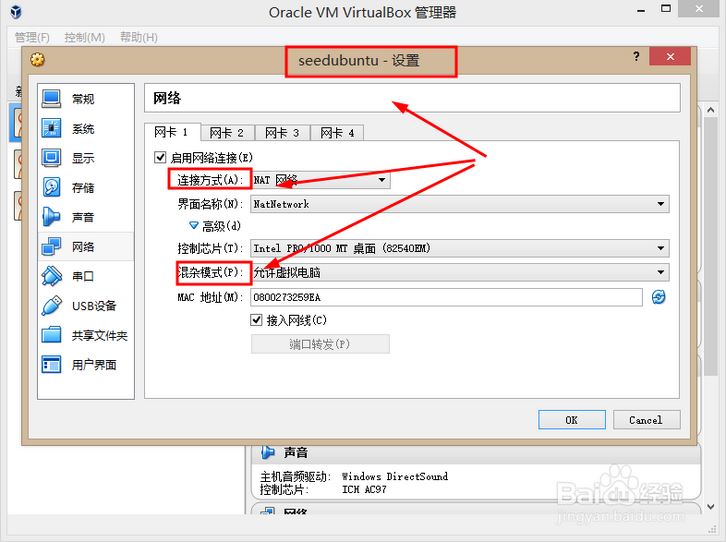726x542 pixels.
Task: Select the 网络 (Network) settings category
Action: (x=86, y=247)
